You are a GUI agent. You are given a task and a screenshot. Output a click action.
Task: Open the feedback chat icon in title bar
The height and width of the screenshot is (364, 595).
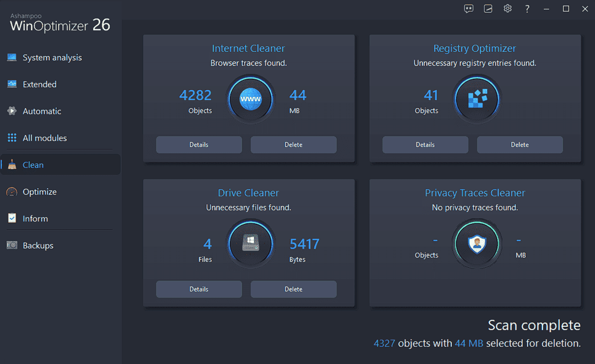tap(469, 9)
